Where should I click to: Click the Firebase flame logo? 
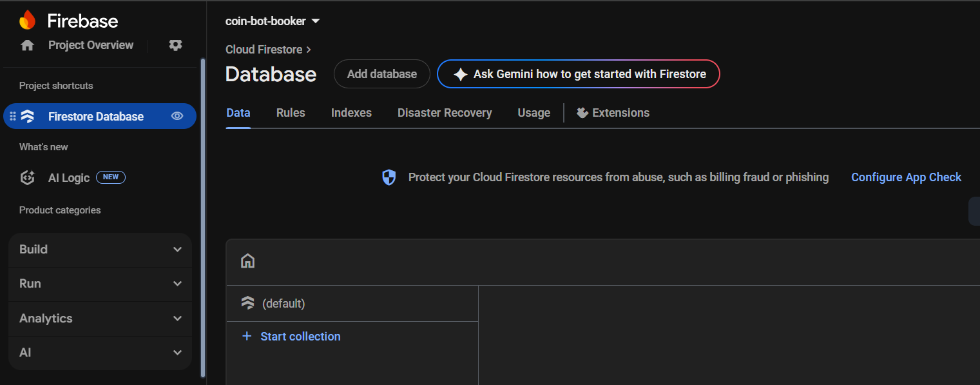[28, 20]
